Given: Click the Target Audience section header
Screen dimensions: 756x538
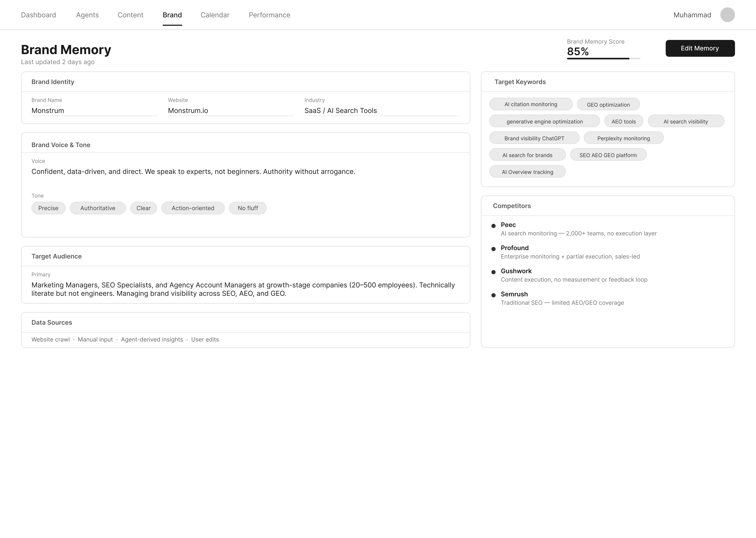Looking at the screenshot, I should click(x=57, y=256).
